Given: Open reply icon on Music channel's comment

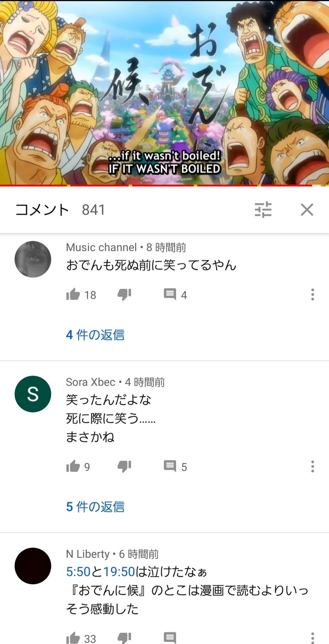Looking at the screenshot, I should pyautogui.click(x=170, y=294).
